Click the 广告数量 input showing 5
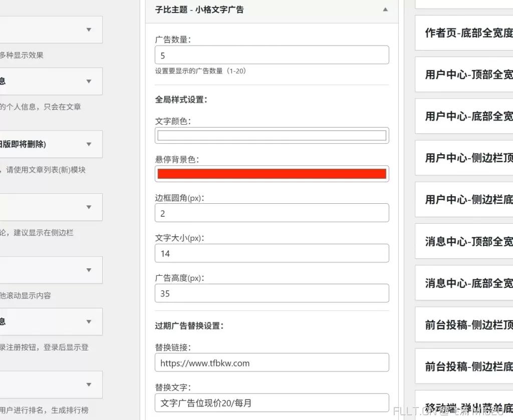Image resolution: width=513 pixels, height=420 pixels. (x=272, y=55)
